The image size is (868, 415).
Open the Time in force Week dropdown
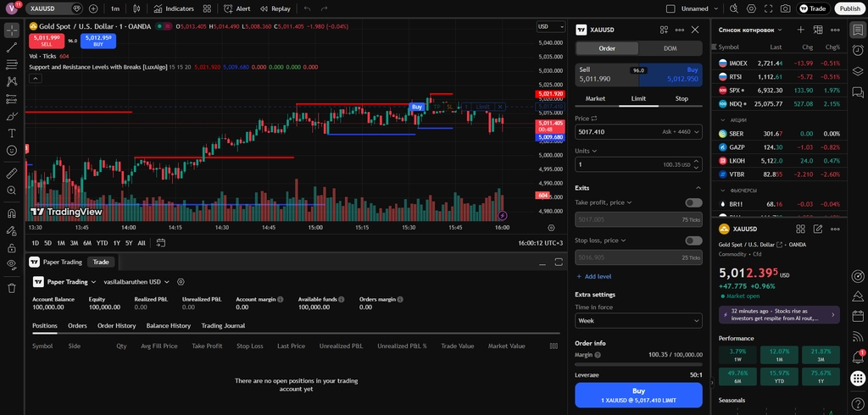click(x=638, y=320)
